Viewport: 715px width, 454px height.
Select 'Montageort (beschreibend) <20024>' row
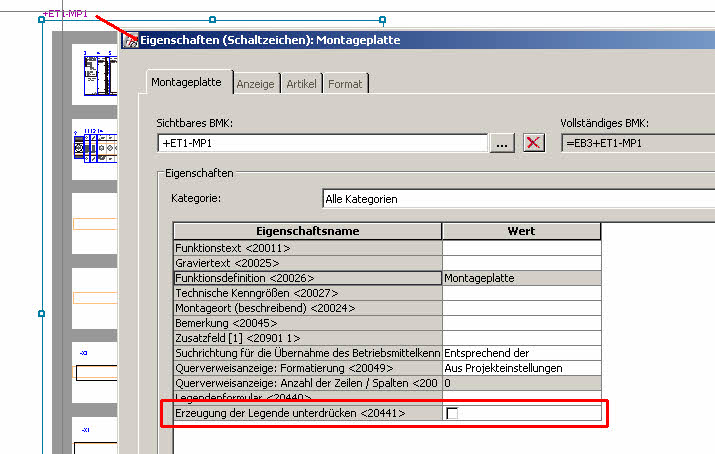307,308
